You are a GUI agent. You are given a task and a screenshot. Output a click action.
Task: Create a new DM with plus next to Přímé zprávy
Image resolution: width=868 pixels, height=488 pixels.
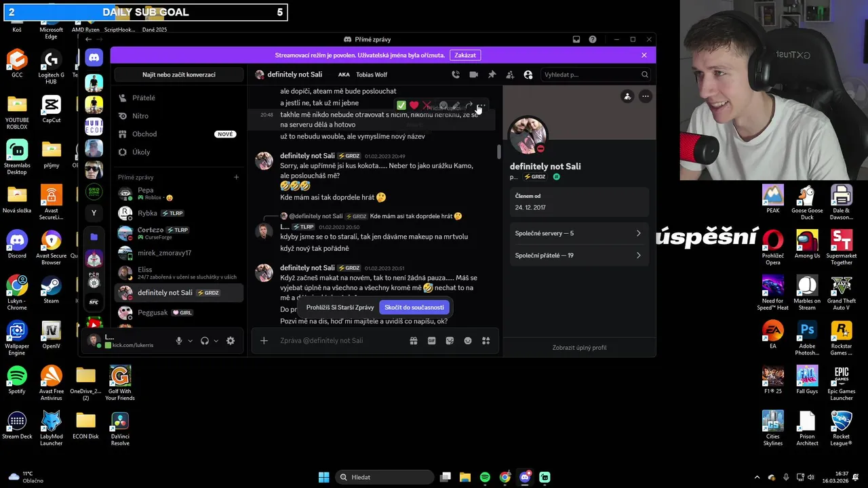coord(236,177)
